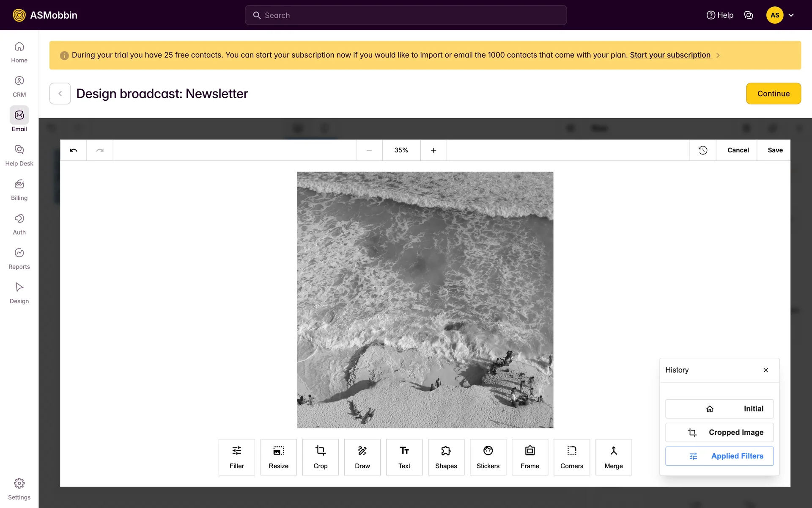Click the trial banner right chevron

[718, 55]
